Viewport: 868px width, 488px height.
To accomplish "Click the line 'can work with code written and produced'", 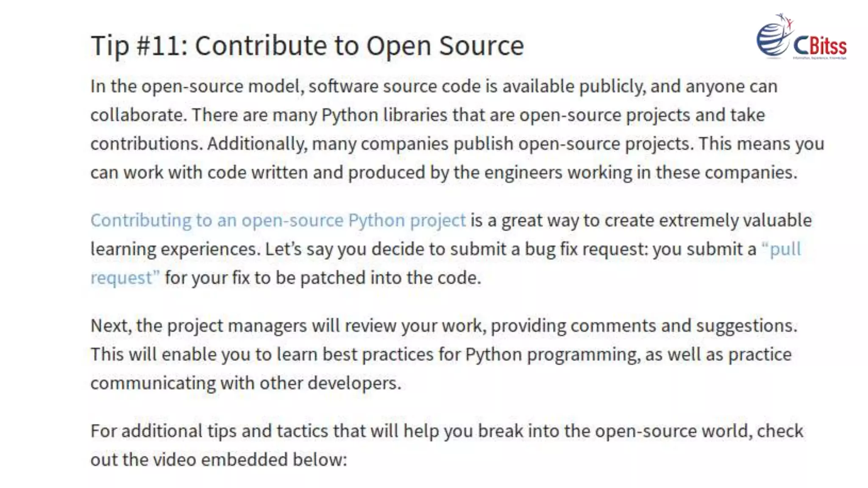I will tap(444, 172).
